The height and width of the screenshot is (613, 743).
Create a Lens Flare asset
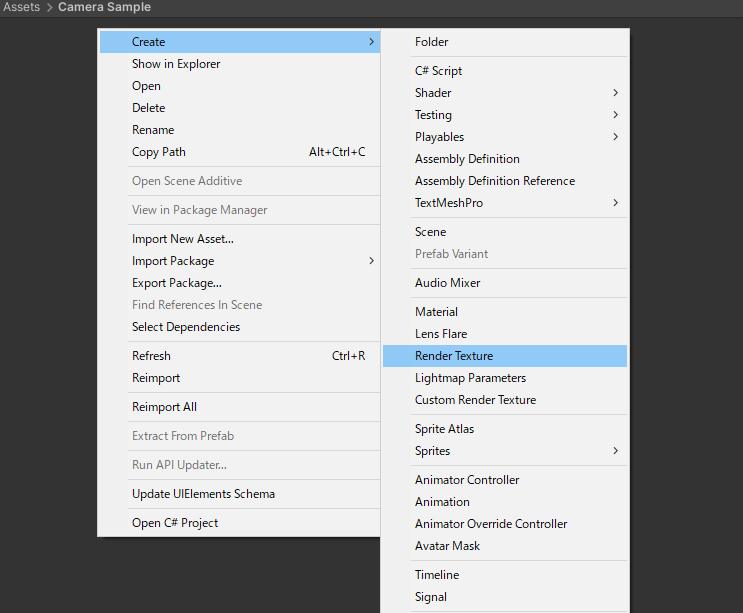click(505, 334)
